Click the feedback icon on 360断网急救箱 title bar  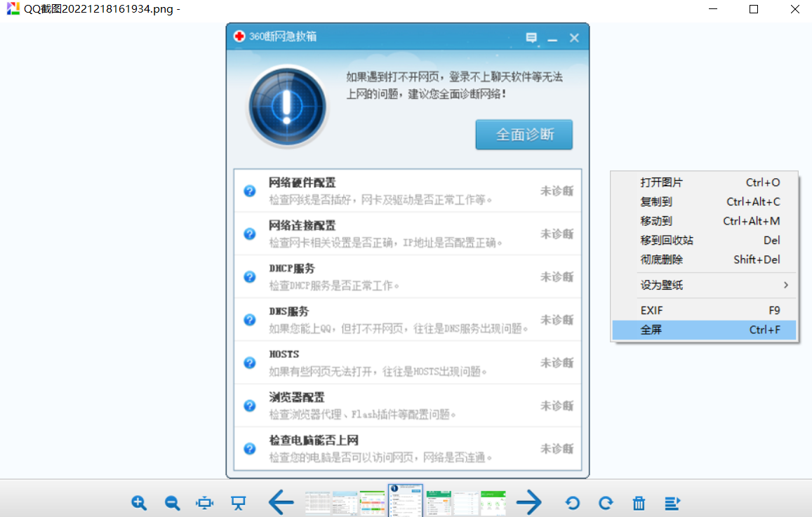(531, 38)
